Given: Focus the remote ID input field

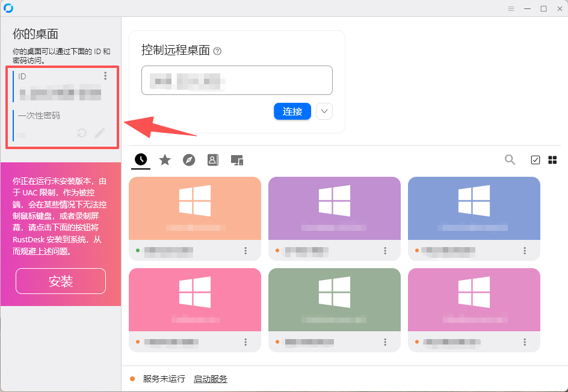Looking at the screenshot, I should coord(237,81).
